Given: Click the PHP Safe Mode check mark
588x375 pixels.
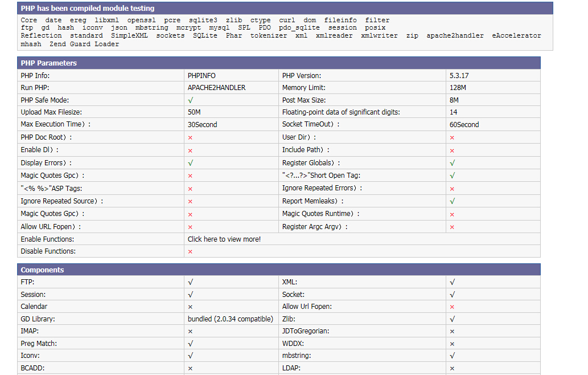Looking at the screenshot, I should pos(190,100).
